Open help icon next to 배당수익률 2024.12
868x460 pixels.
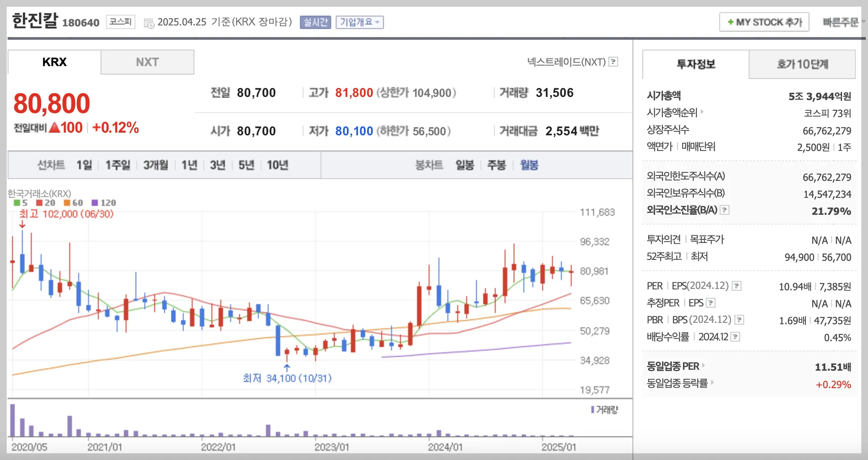tap(735, 337)
